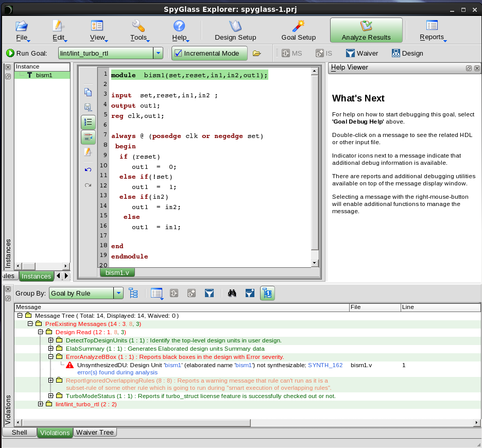Click the SYNTH_162 link
This screenshot has height=448, width=482.
click(x=325, y=365)
